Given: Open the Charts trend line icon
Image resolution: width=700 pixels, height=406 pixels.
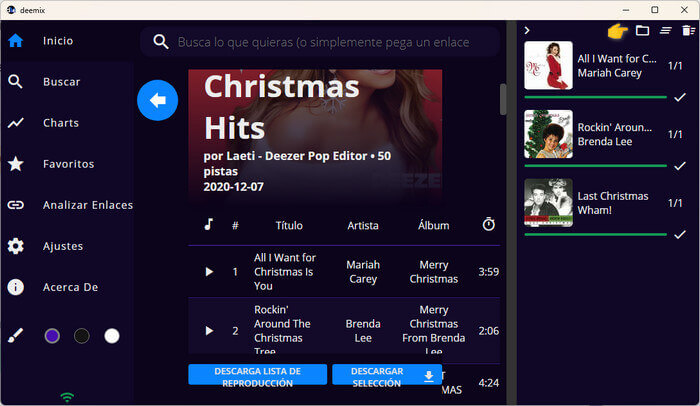Looking at the screenshot, I should [x=16, y=123].
